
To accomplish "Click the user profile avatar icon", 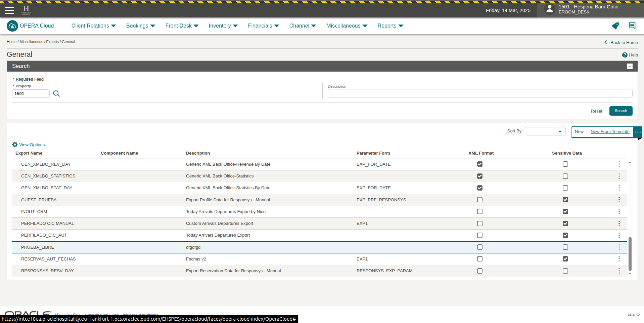I will coord(549,9).
